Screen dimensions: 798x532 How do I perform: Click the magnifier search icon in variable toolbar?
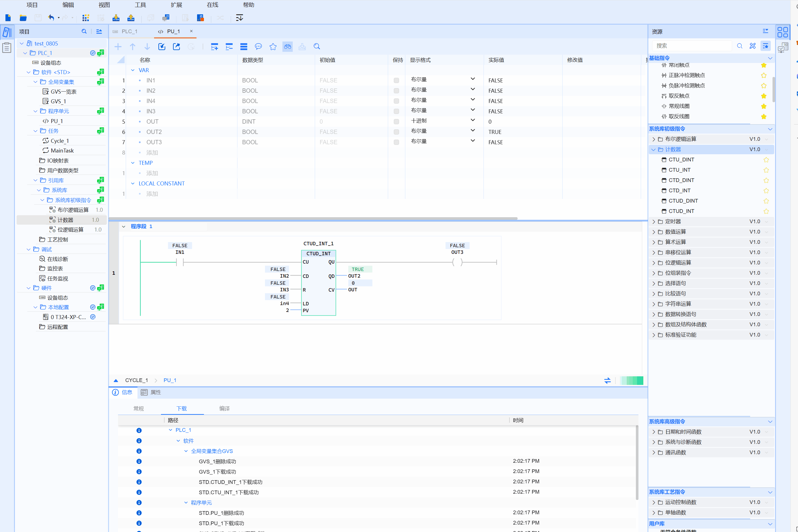[x=317, y=47]
